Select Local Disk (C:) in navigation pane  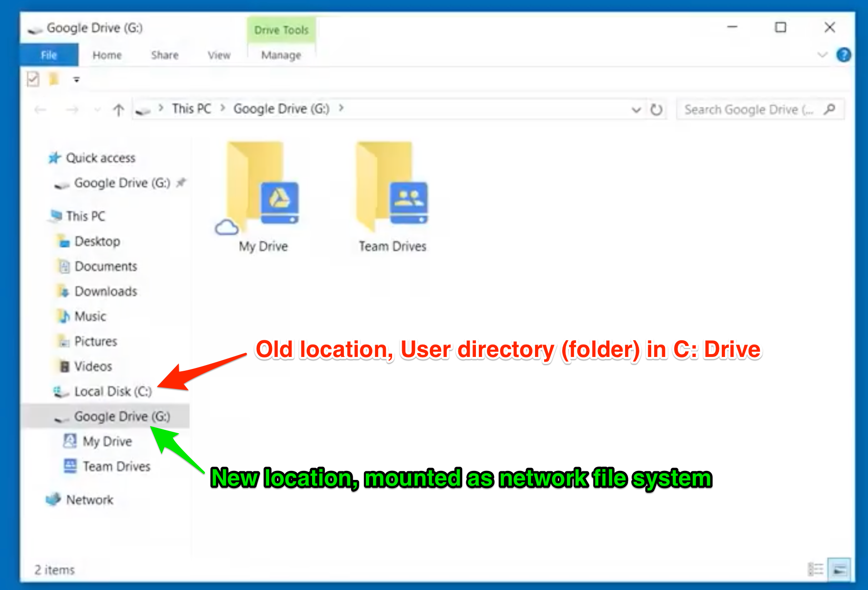[x=113, y=391]
